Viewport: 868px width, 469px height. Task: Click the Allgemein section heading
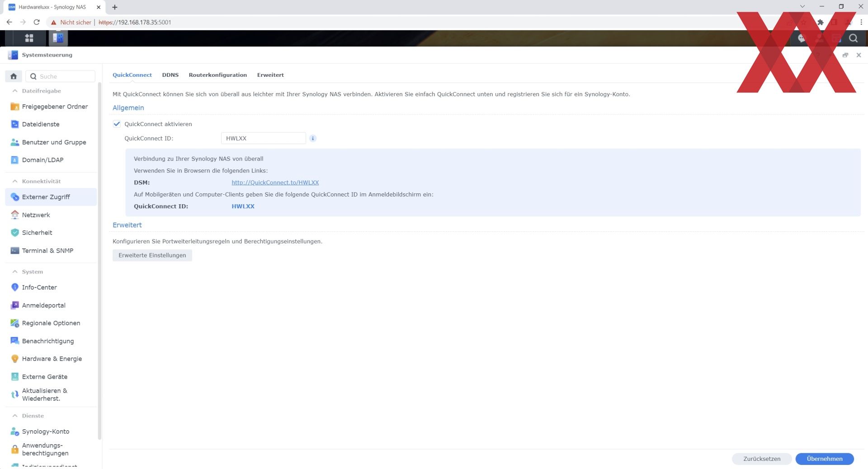[x=128, y=108]
